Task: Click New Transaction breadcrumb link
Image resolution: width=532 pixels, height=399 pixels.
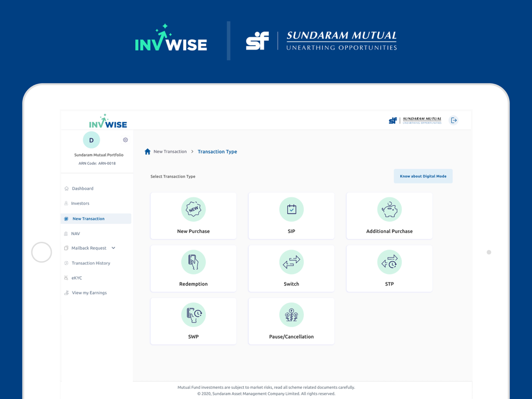Action: point(170,152)
